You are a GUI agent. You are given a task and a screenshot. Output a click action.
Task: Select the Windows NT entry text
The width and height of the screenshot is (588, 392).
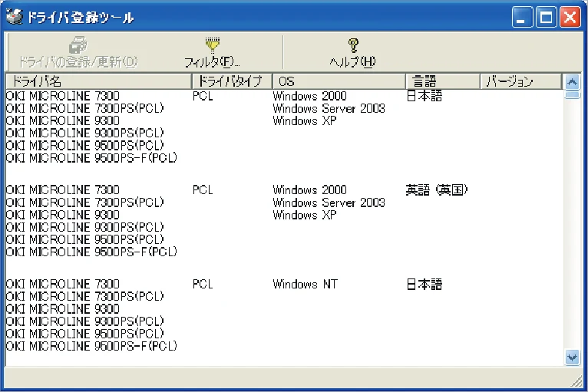306,284
